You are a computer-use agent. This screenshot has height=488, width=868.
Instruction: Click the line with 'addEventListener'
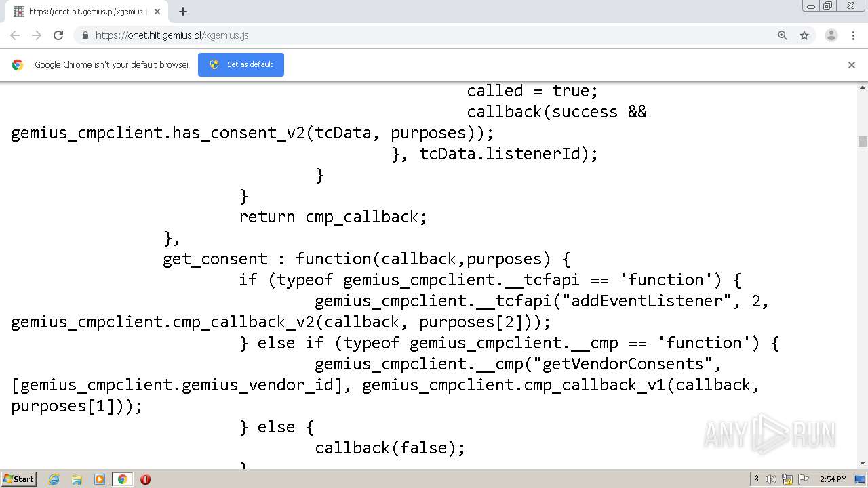[542, 301]
